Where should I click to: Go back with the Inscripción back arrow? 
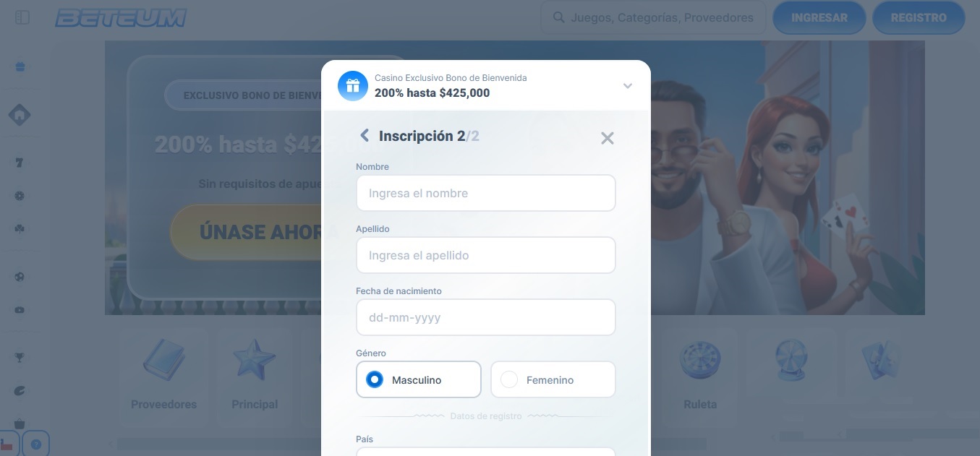point(365,135)
